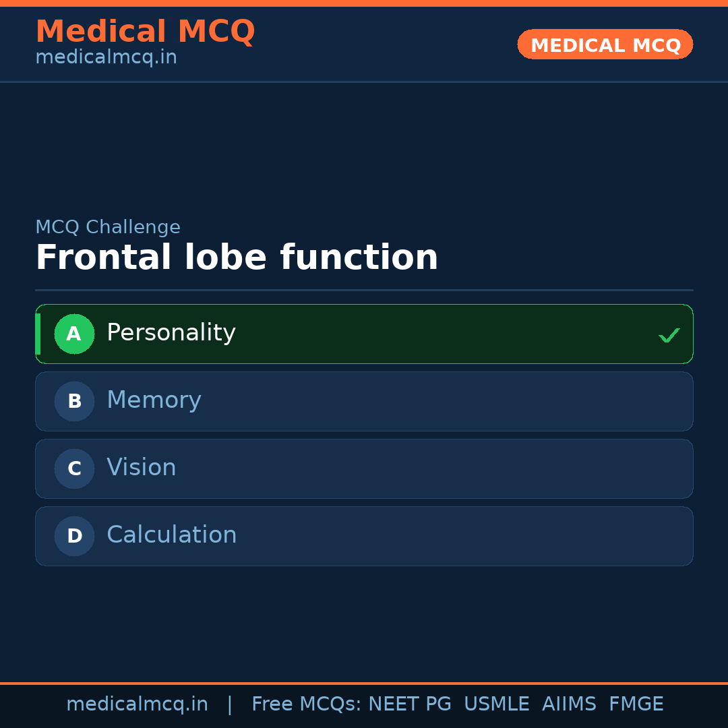Select the Personality answer option
The width and height of the screenshot is (728, 728).
pos(364,334)
